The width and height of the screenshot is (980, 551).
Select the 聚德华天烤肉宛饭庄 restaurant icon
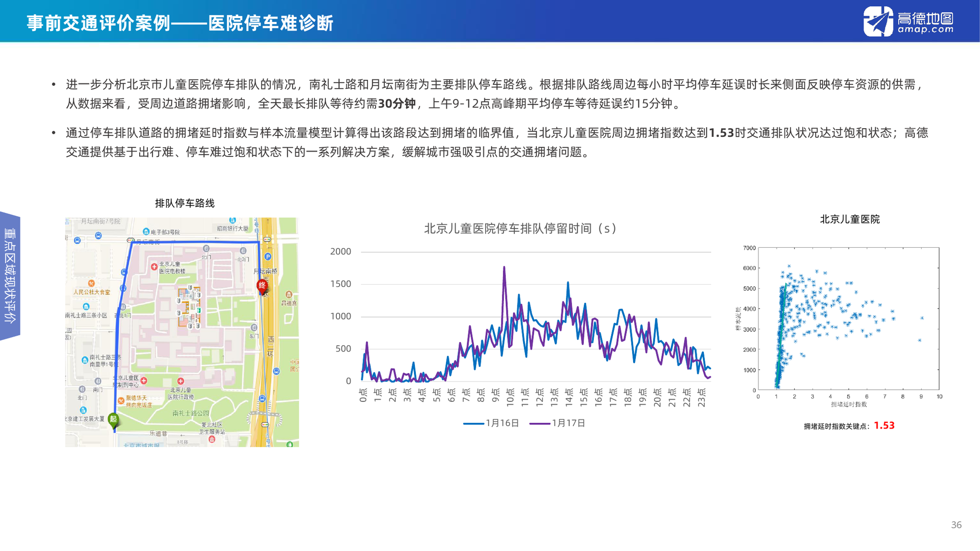[x=122, y=400]
